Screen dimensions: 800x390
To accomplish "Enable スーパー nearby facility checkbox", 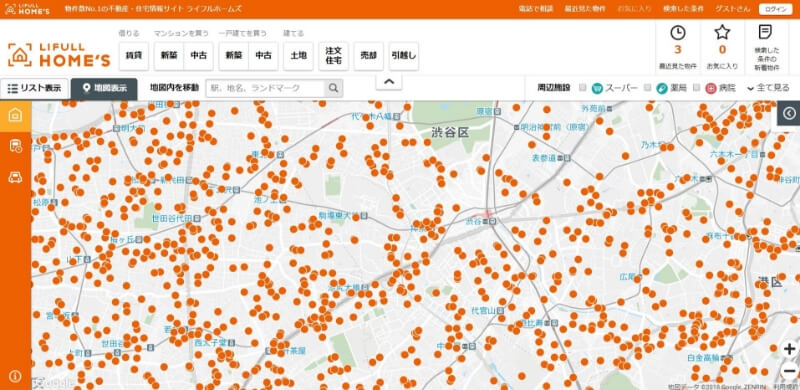I will [x=583, y=88].
